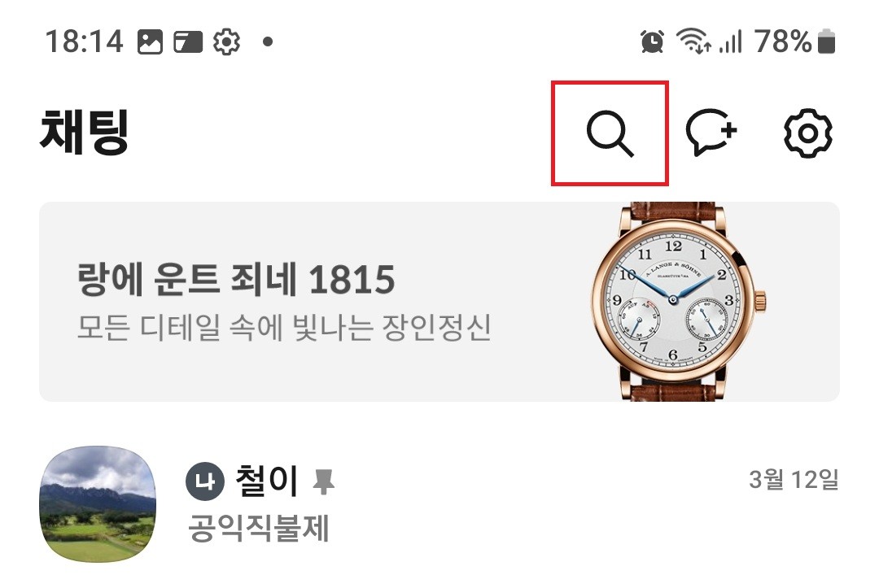
Task: Tap the Lange watch image in the banner
Action: click(679, 302)
